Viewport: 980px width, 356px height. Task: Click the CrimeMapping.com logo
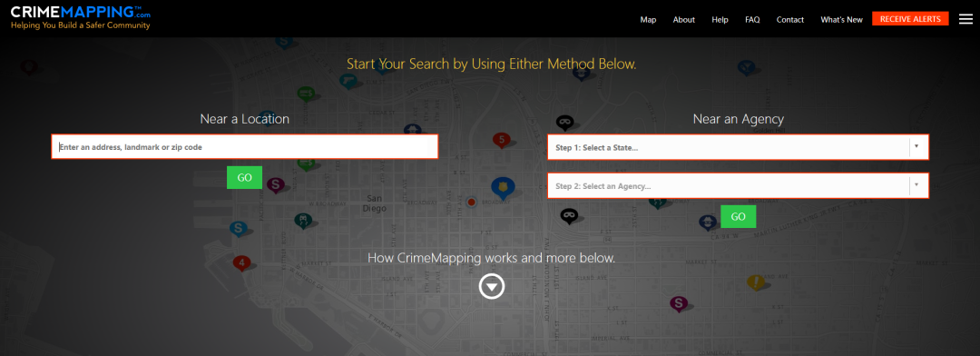pyautogui.click(x=81, y=17)
